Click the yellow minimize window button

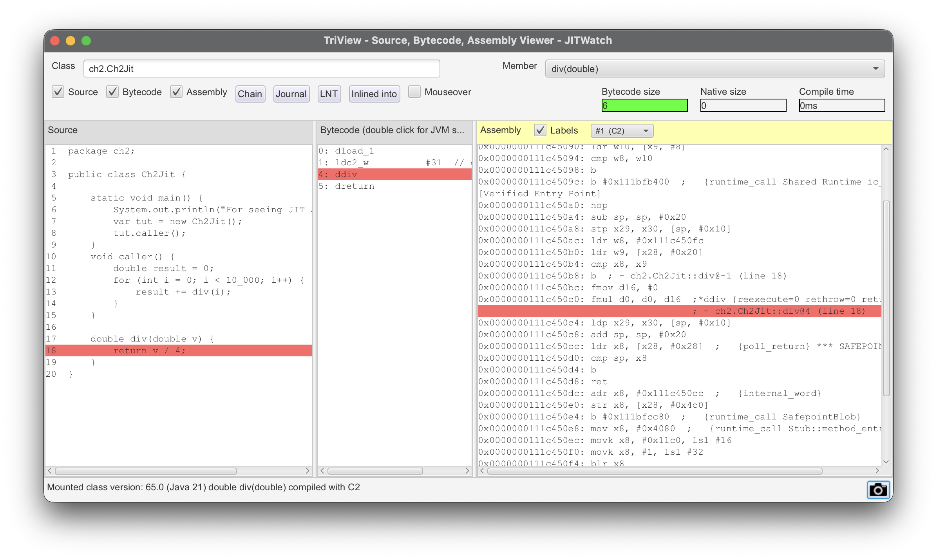(71, 41)
